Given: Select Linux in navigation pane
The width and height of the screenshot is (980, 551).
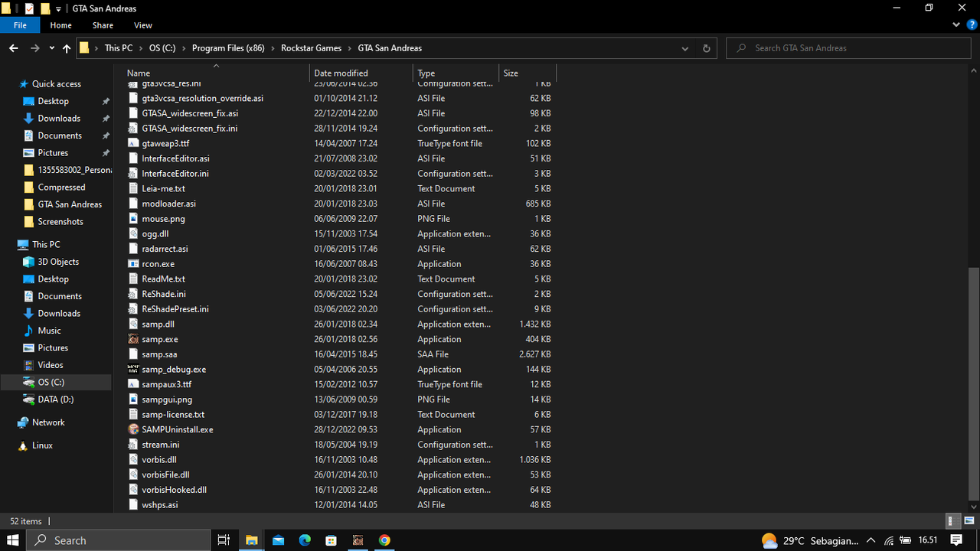Looking at the screenshot, I should [x=42, y=445].
